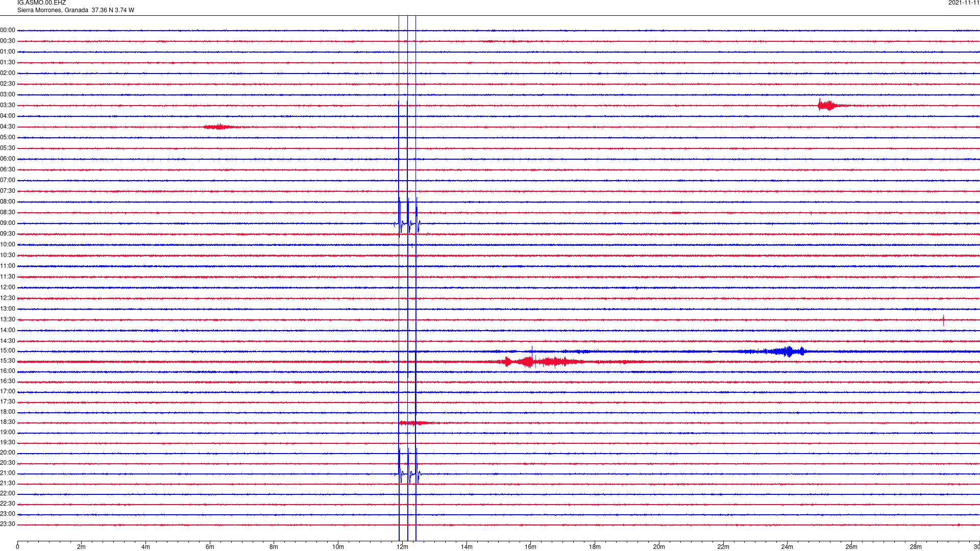Select the 04:30 time row label
980x551 pixels.
8,127
